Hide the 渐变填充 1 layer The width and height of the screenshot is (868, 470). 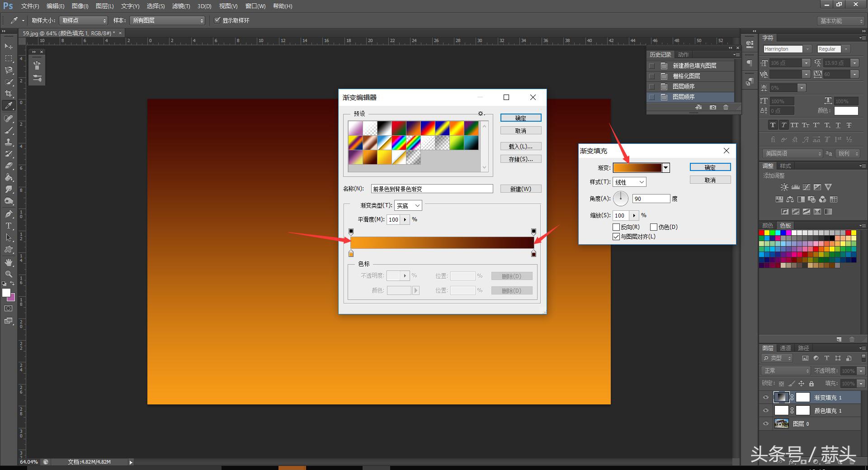(766, 398)
